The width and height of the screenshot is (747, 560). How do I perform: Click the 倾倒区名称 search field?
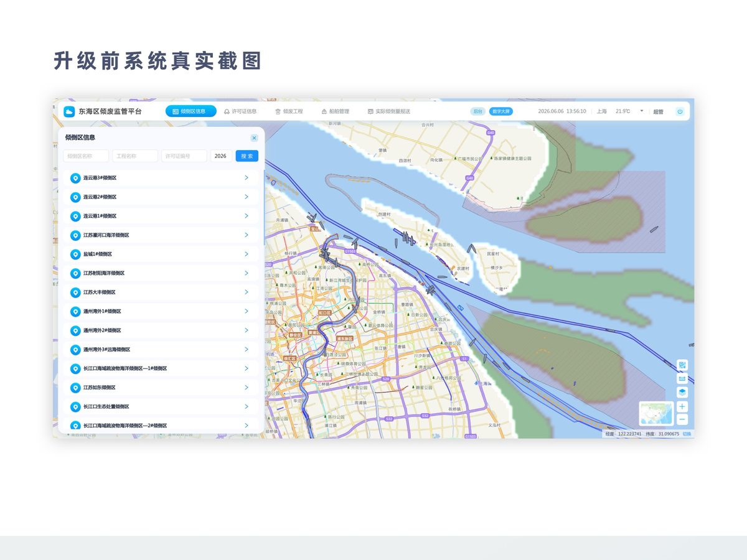tap(86, 156)
